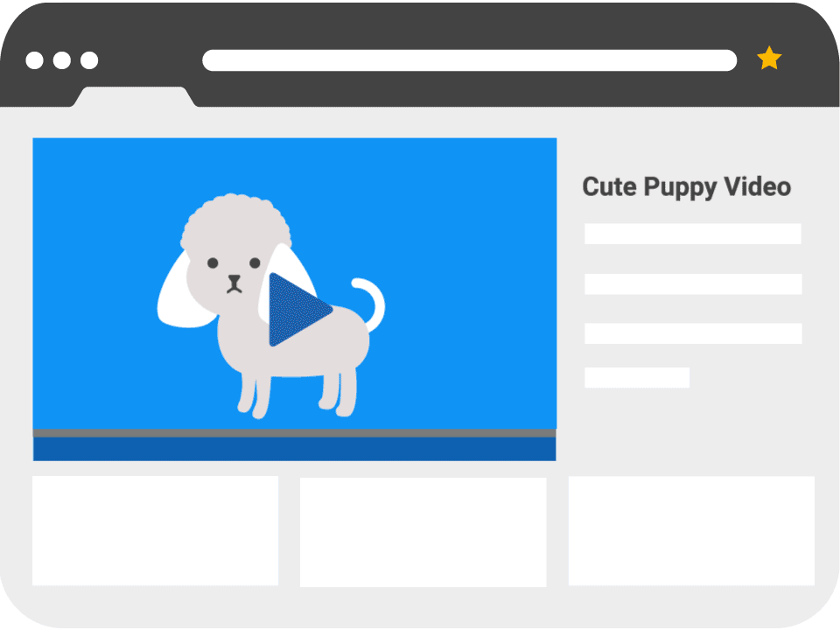Click the small sidebar button below the description
Image resolution: width=840 pixels, height=630 pixels.
[x=636, y=378]
